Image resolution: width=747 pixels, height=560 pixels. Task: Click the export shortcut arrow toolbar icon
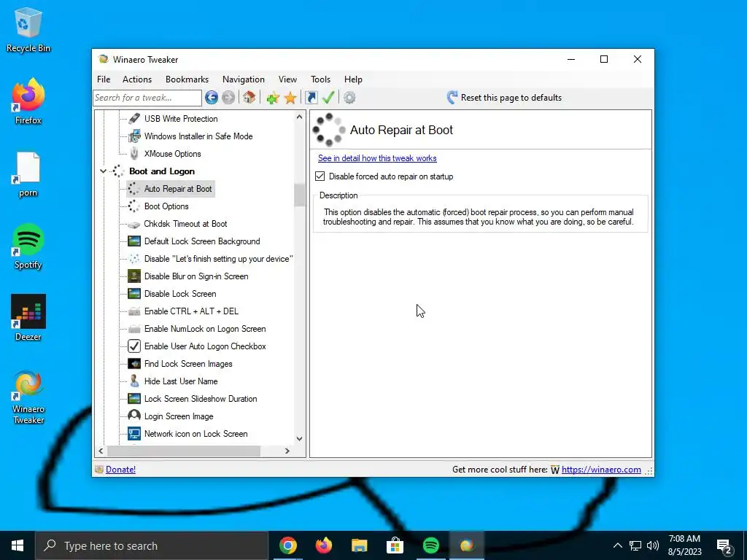pyautogui.click(x=311, y=98)
